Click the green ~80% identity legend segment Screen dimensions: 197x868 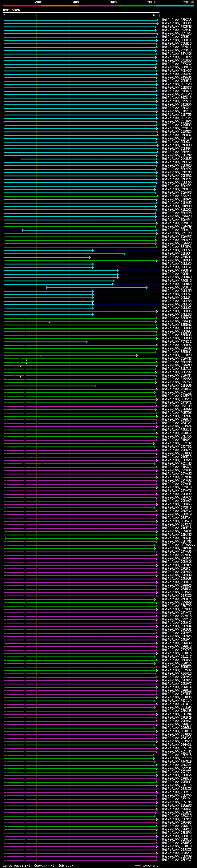pyautogui.click(x=137, y=6)
